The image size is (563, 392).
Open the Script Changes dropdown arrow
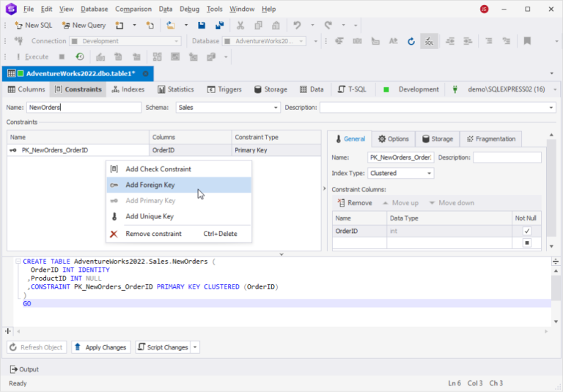coord(194,347)
